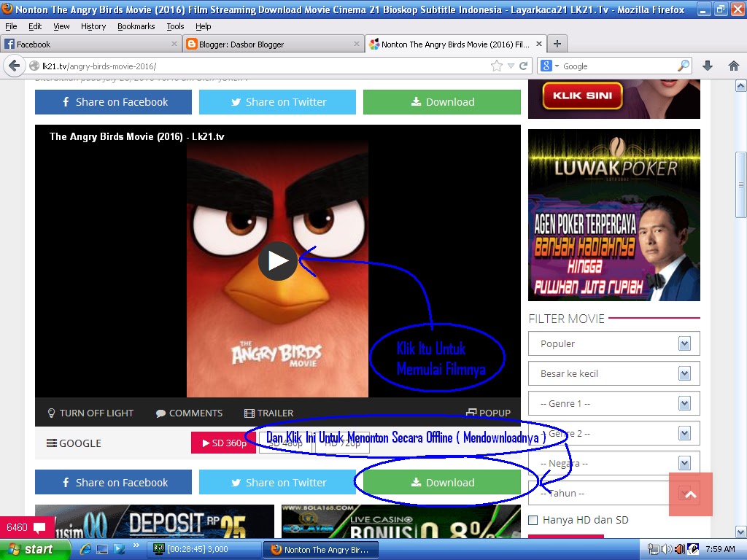Click the page scrollbar down arrow

tap(741, 532)
